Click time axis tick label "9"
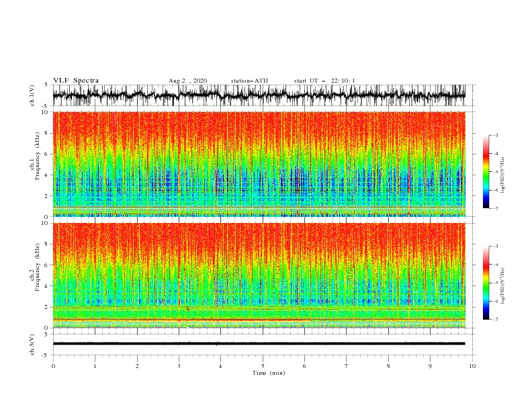Screen dimensions: 532x411 [430, 366]
